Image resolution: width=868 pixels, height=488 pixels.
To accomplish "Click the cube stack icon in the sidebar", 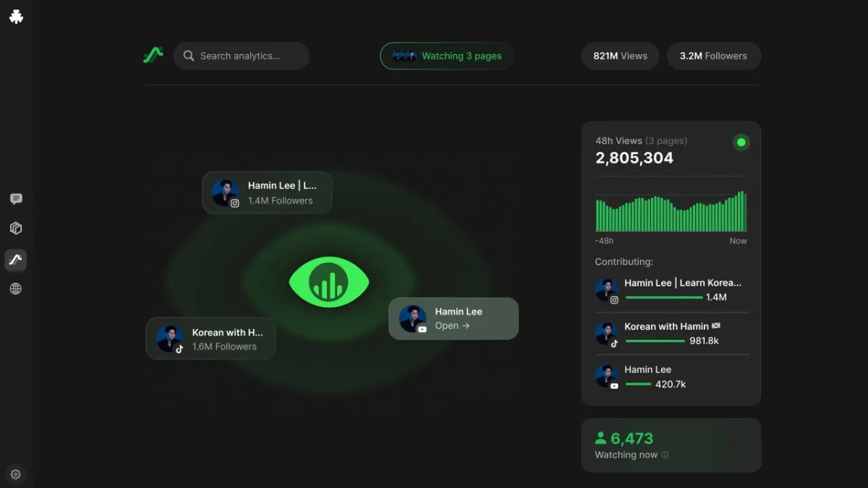I will coord(16,228).
